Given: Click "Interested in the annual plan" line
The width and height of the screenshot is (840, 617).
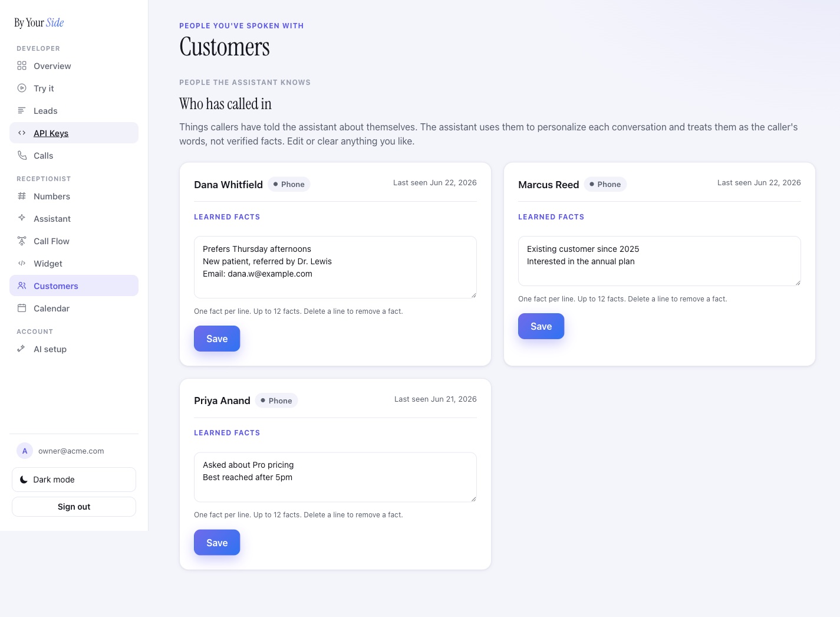Looking at the screenshot, I should (581, 261).
